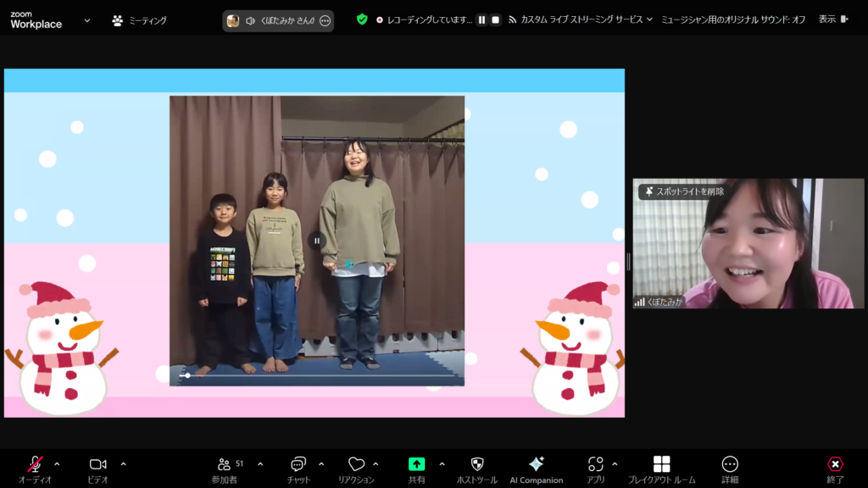Expand the video options arrow

point(123,463)
